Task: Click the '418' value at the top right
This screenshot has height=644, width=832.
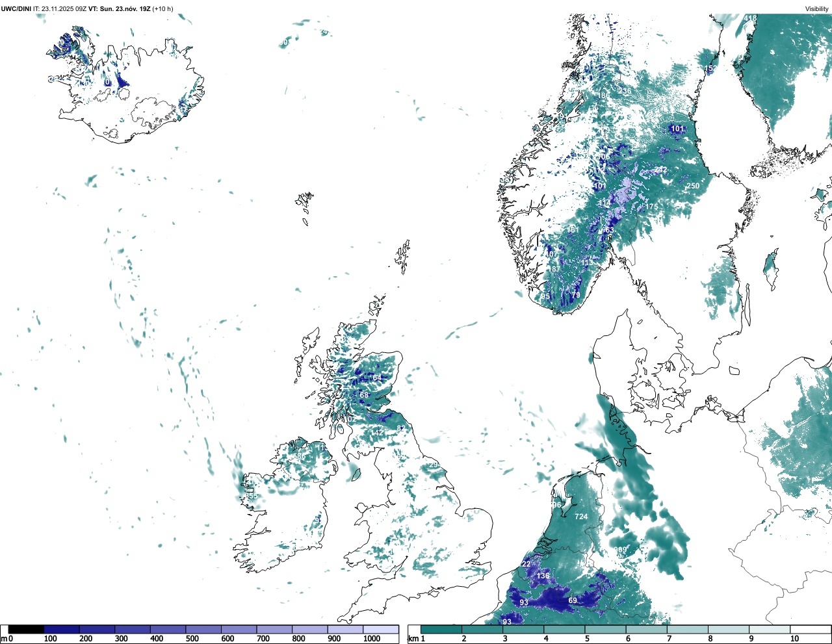Action: tap(751, 18)
